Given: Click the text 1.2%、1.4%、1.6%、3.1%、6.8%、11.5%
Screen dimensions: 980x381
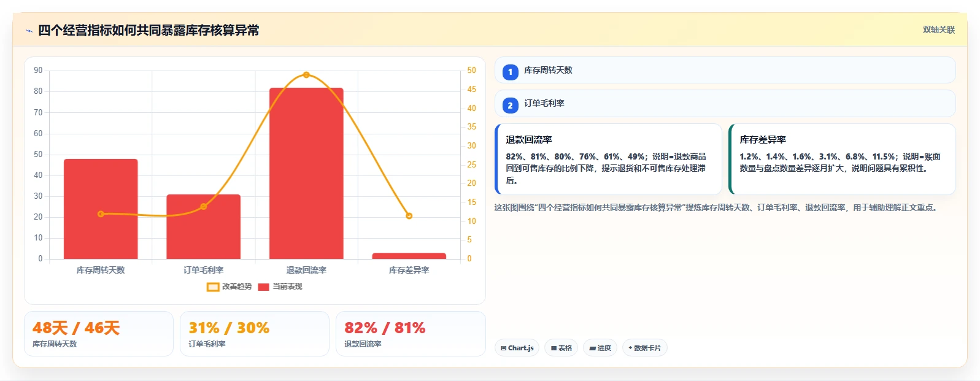Looking at the screenshot, I should point(817,156).
